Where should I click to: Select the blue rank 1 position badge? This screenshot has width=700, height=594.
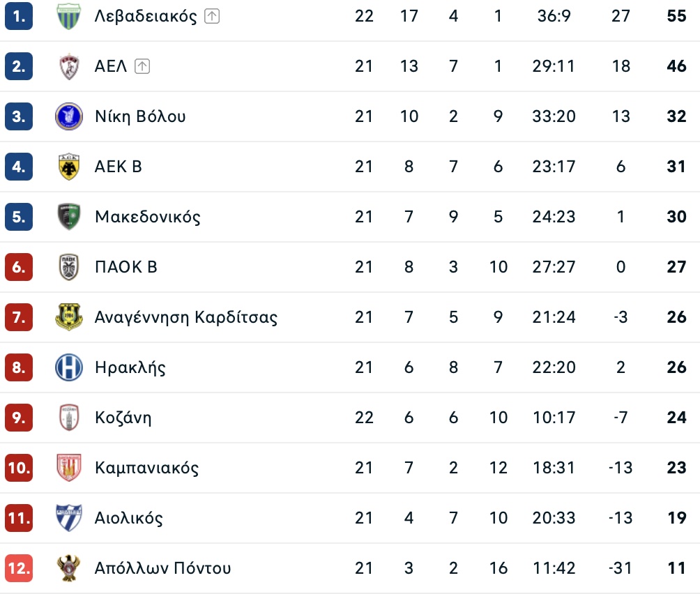19,16
